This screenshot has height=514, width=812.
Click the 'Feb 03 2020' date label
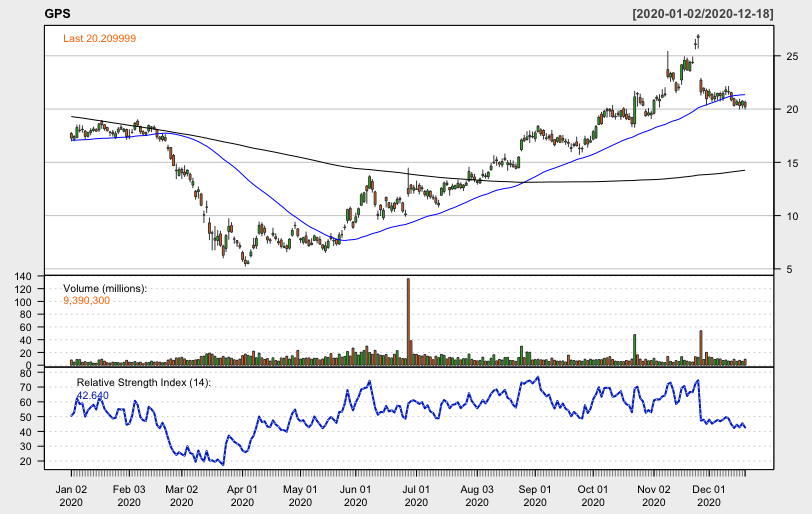coord(129,495)
